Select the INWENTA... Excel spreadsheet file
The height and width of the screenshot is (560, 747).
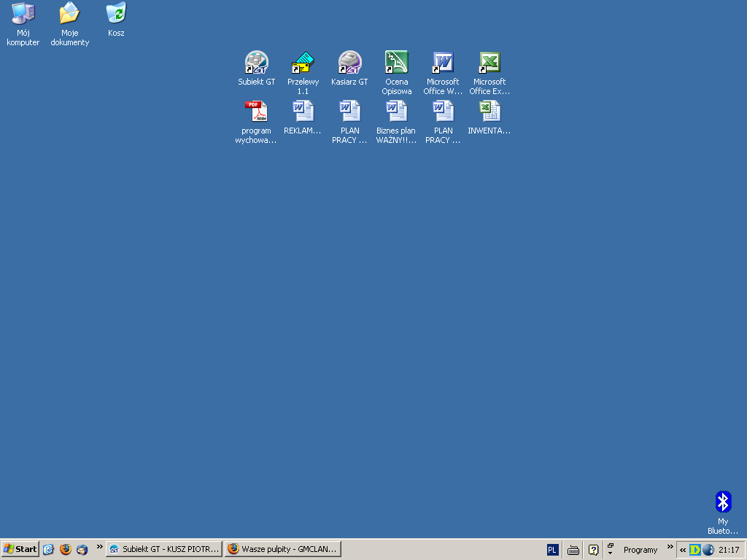489,112
